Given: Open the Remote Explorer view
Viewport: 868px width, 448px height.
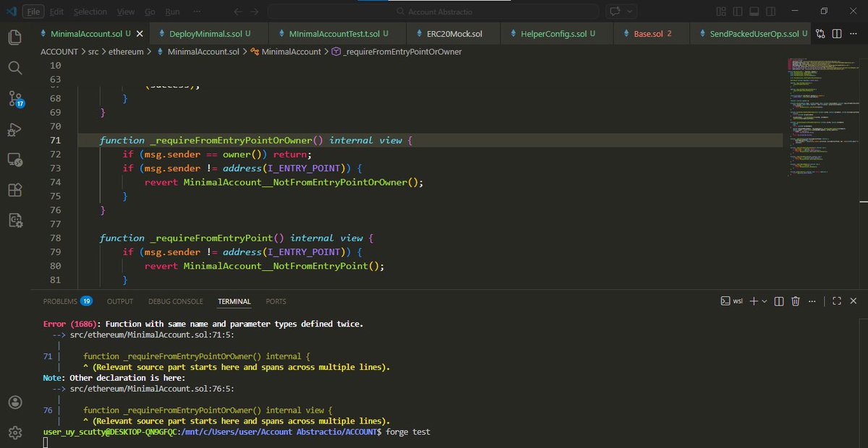Looking at the screenshot, I should point(14,160).
